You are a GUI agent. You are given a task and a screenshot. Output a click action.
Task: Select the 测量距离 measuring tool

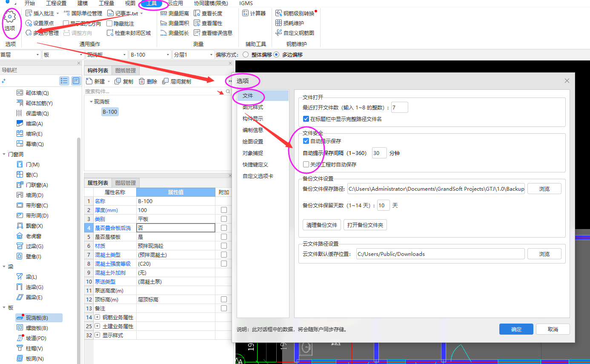(x=175, y=14)
